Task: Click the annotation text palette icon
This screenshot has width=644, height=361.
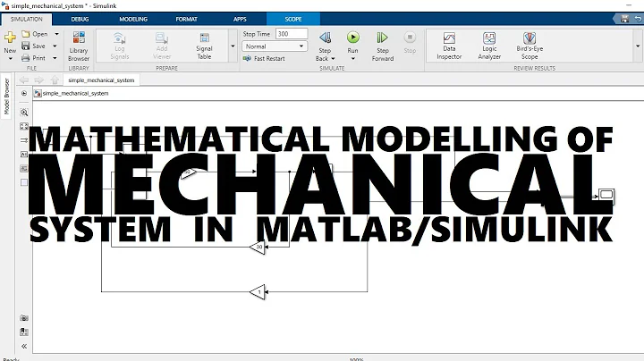Action: [x=24, y=155]
